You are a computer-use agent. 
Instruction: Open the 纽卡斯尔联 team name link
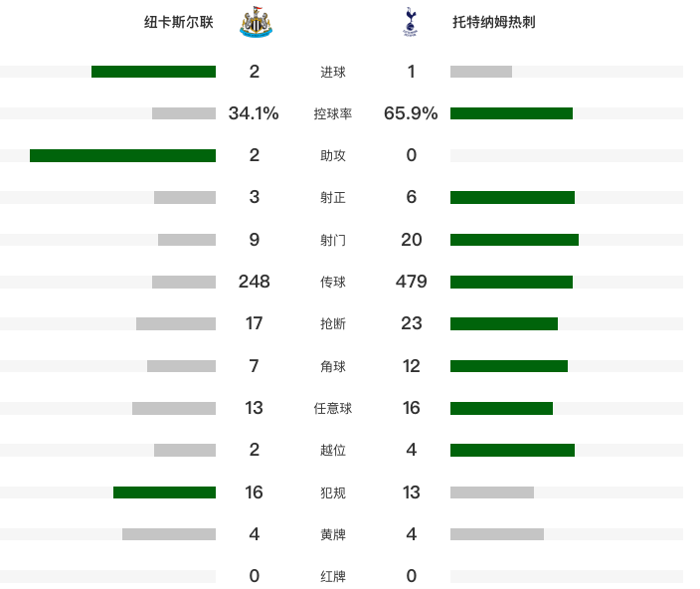point(179,22)
